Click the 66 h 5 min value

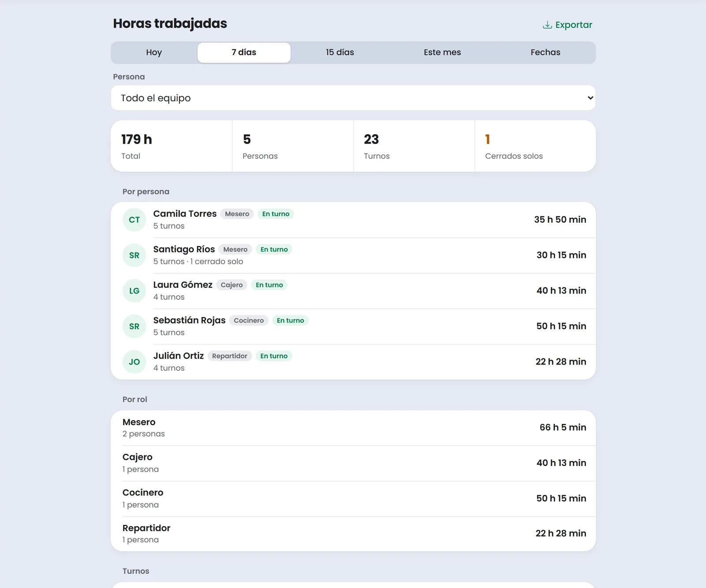563,427
